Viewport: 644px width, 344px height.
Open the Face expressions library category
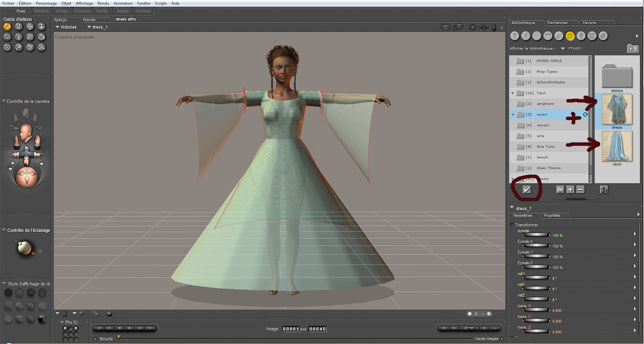537,36
